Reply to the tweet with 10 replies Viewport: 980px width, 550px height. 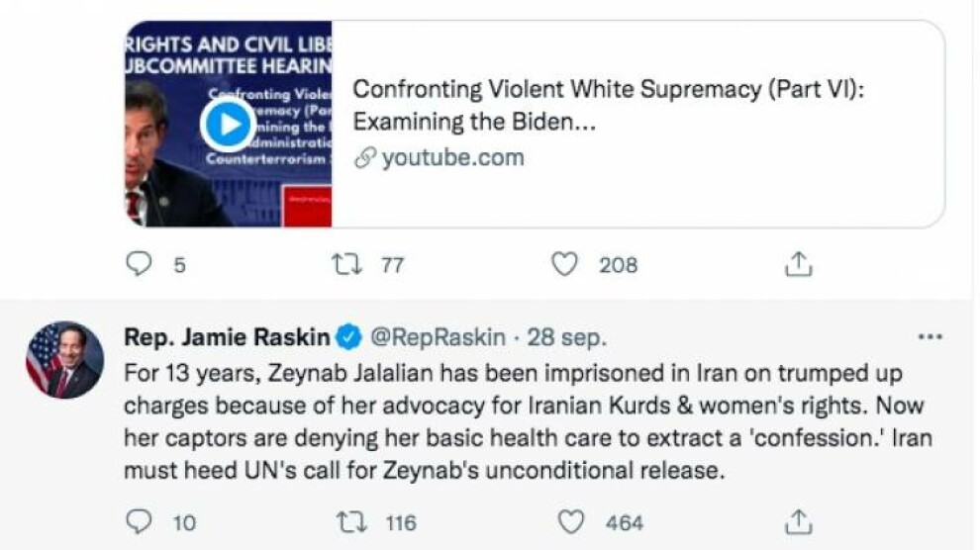pyautogui.click(x=142, y=521)
